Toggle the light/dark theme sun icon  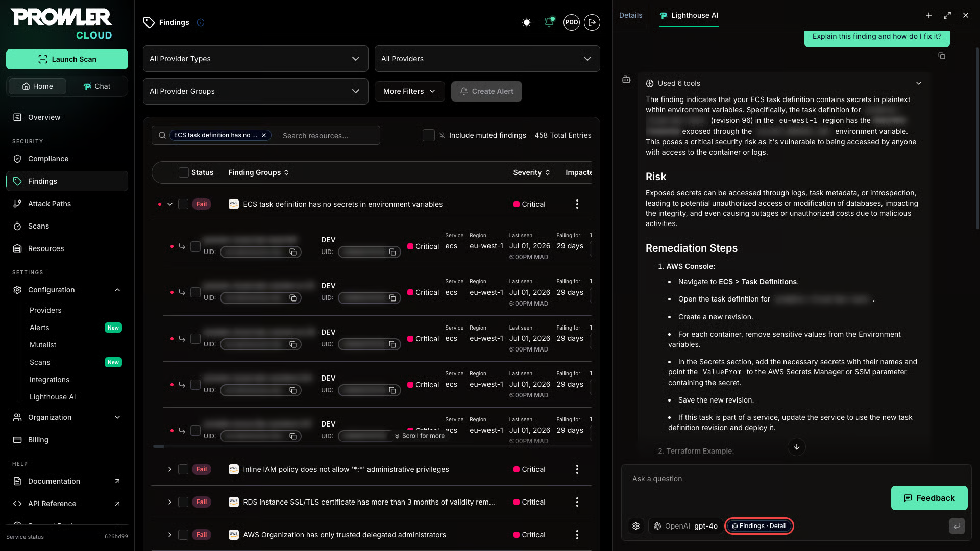pos(527,22)
